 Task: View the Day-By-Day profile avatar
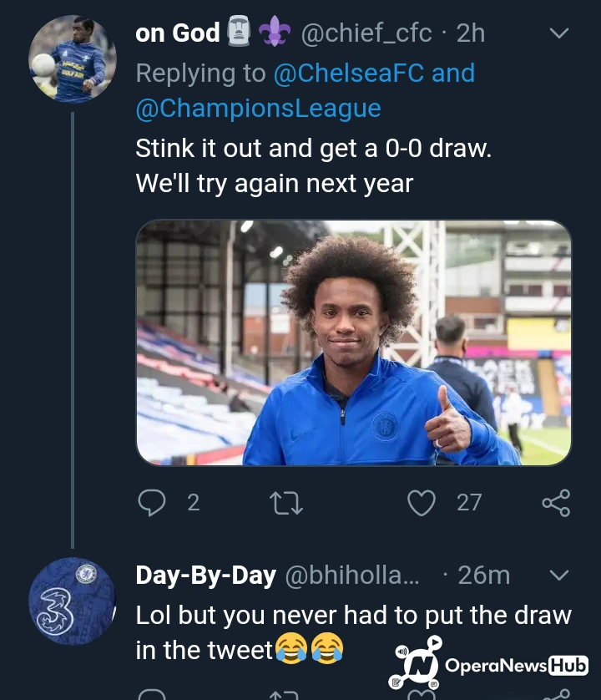(x=72, y=601)
